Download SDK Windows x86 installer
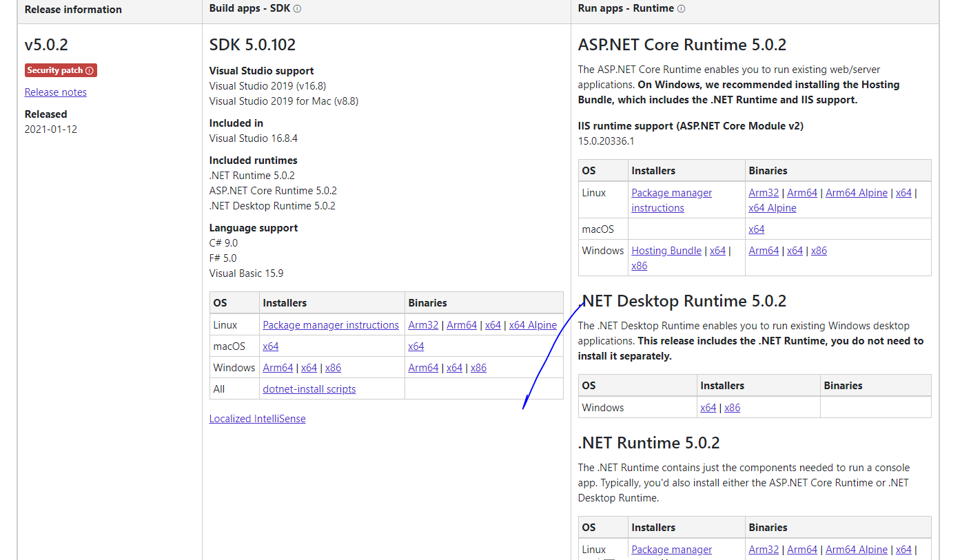This screenshot has height=560, width=971. 333,368
